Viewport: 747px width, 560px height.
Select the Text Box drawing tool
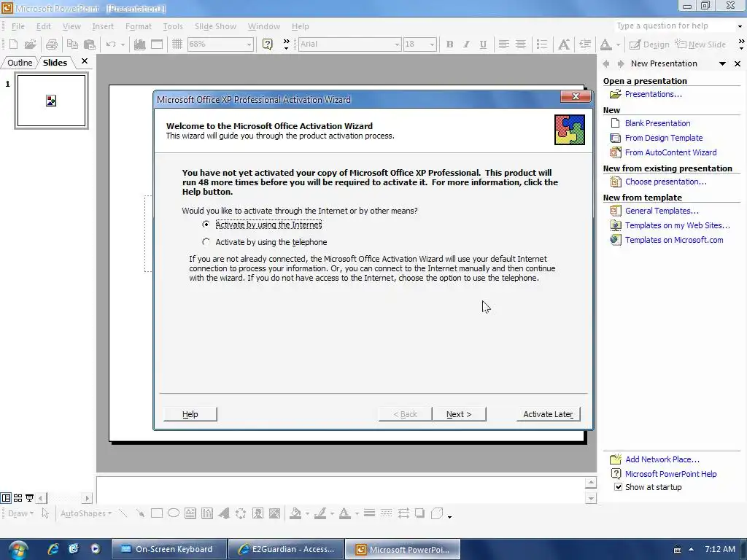(x=190, y=513)
